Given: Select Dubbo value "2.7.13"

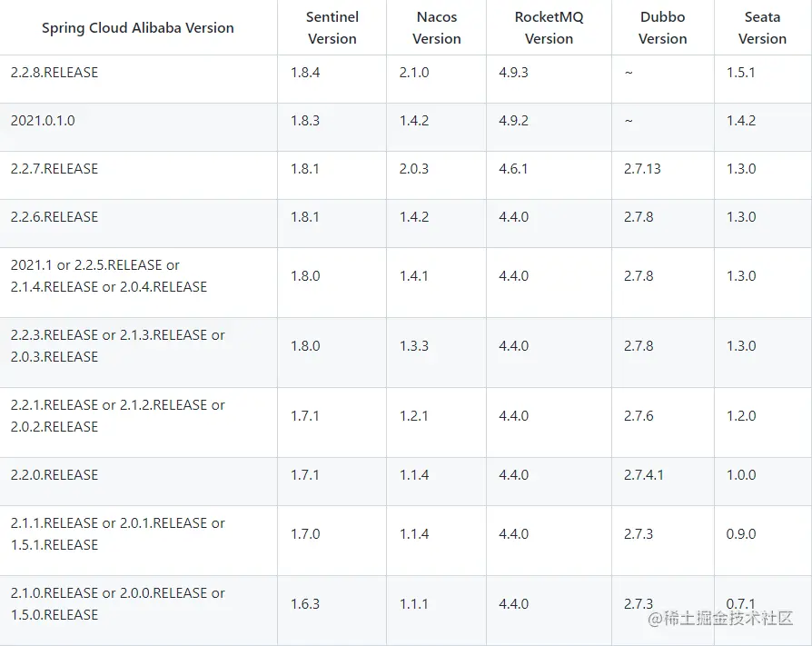Looking at the screenshot, I should click(x=642, y=169).
